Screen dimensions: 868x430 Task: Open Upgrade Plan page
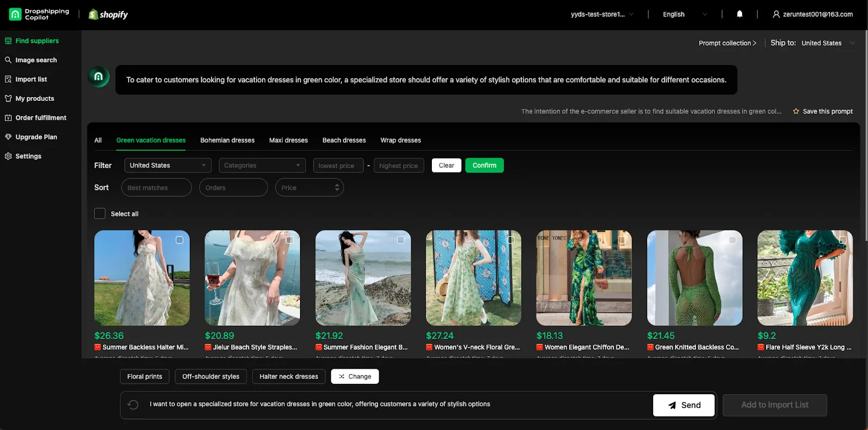tap(36, 137)
